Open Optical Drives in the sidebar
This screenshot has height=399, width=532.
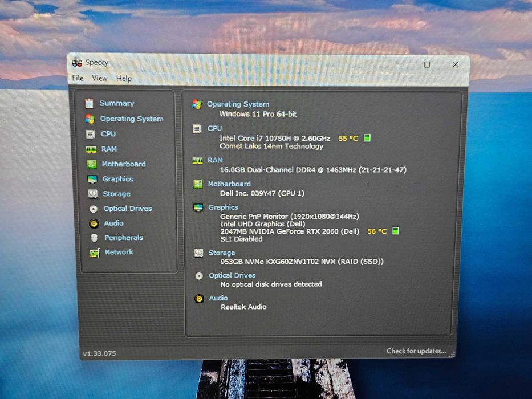(128, 208)
